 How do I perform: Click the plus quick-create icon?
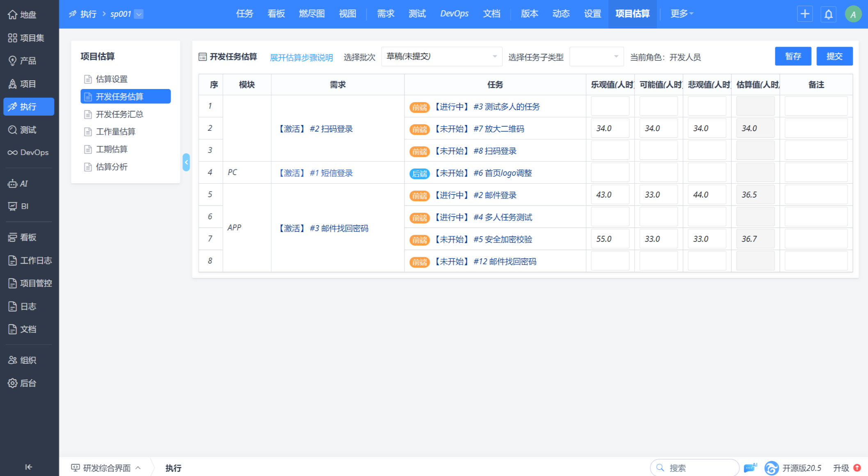(805, 14)
